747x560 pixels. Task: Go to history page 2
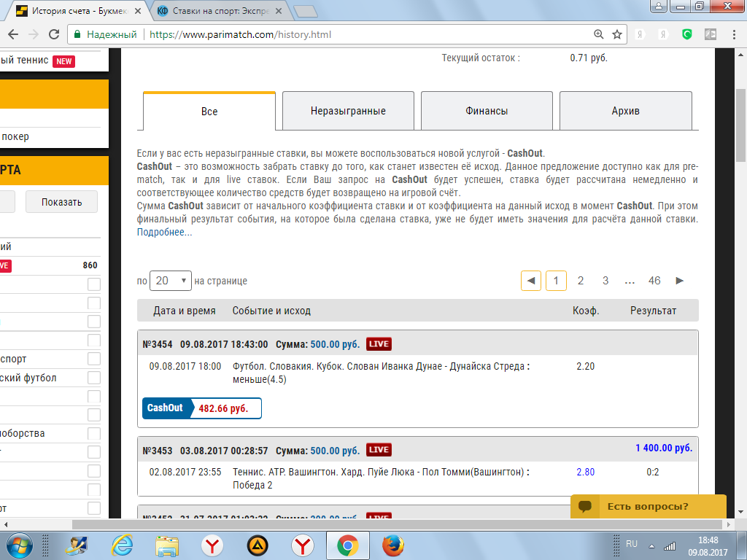click(x=580, y=281)
